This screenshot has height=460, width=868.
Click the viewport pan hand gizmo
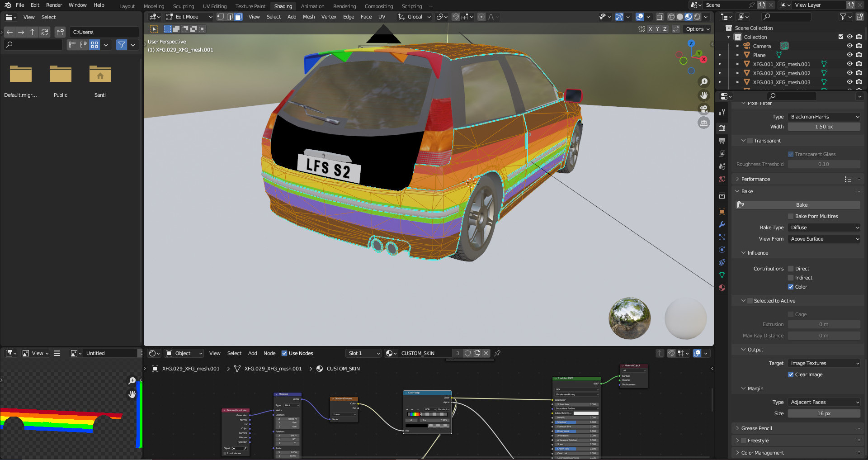pos(704,95)
